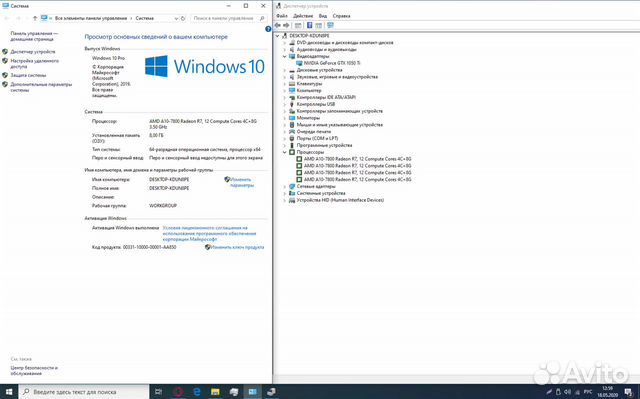Switch to Device Manager taskbar button
The image size is (640, 399).
271,392
